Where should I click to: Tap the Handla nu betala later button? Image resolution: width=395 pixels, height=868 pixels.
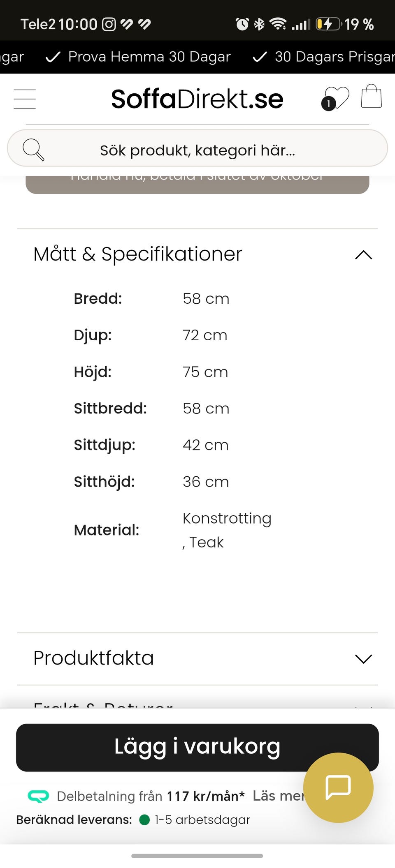point(197,185)
